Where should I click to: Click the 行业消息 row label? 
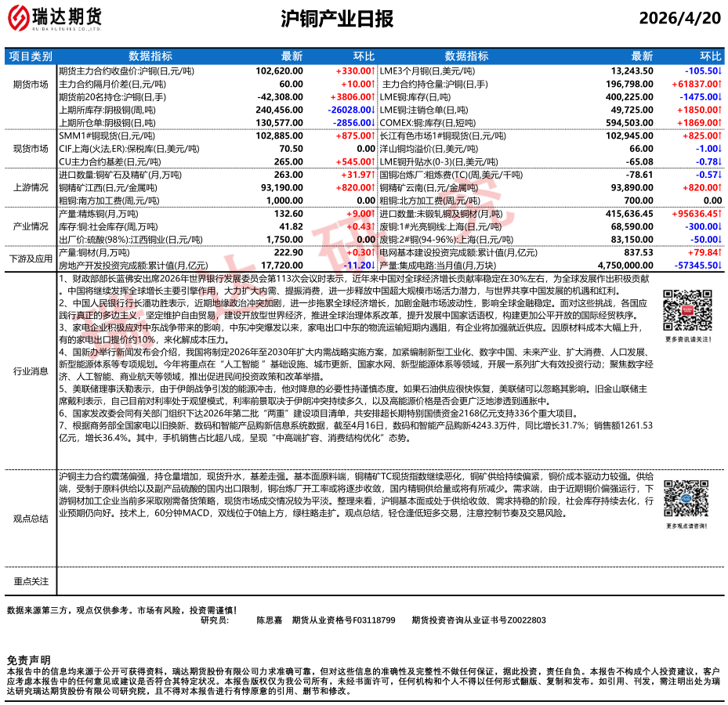31,371
